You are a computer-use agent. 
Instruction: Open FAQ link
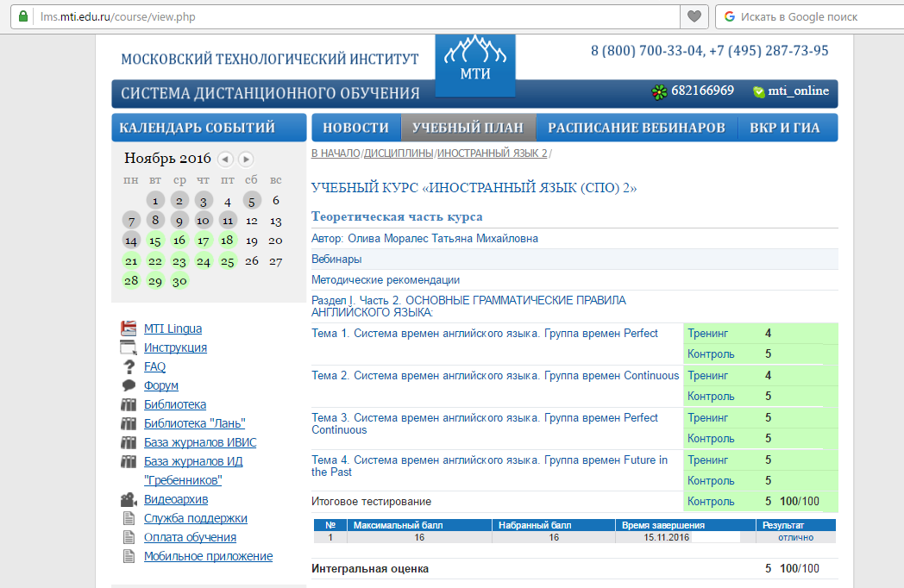coord(154,366)
